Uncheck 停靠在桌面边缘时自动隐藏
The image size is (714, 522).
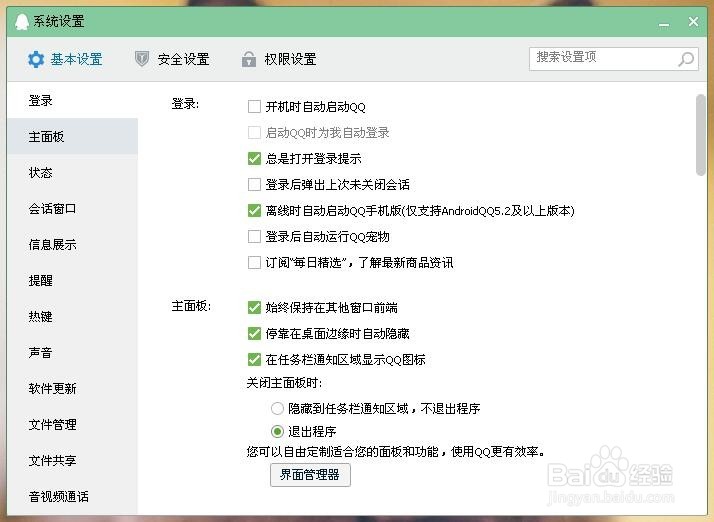(254, 333)
